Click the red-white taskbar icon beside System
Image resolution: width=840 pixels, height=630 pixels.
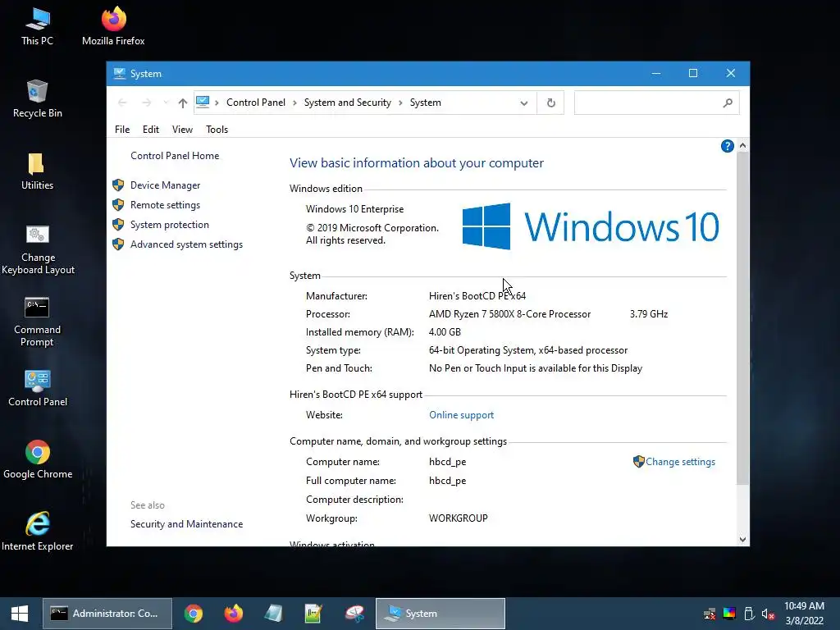pyautogui.click(x=354, y=614)
